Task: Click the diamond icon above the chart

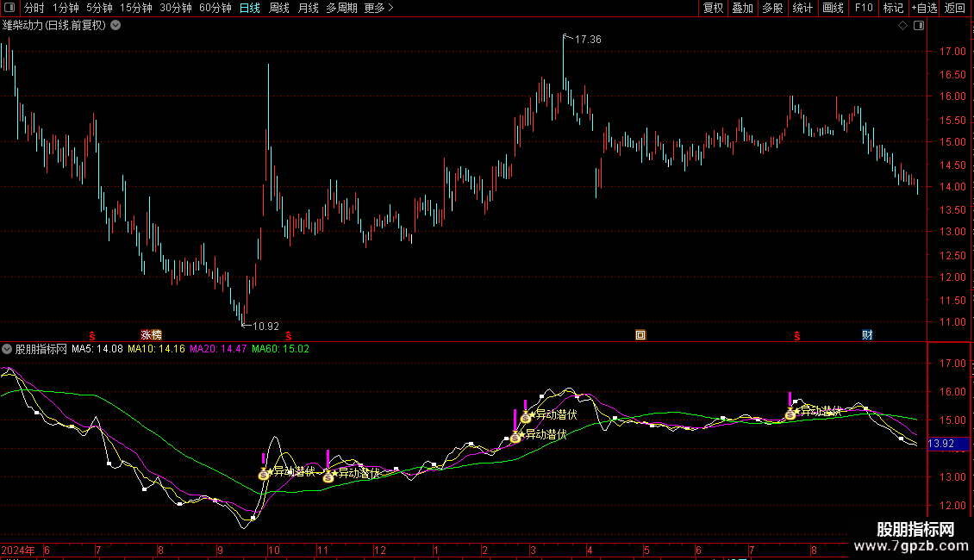Action: [x=903, y=26]
